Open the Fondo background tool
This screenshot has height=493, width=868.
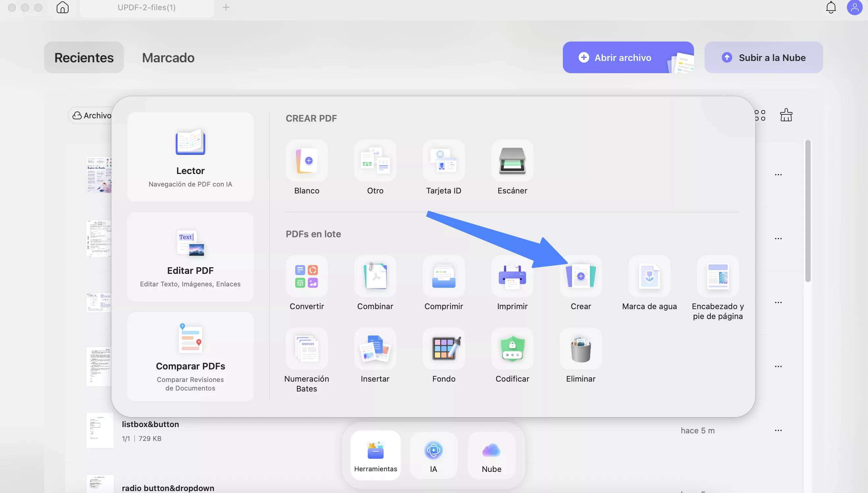pyautogui.click(x=444, y=349)
